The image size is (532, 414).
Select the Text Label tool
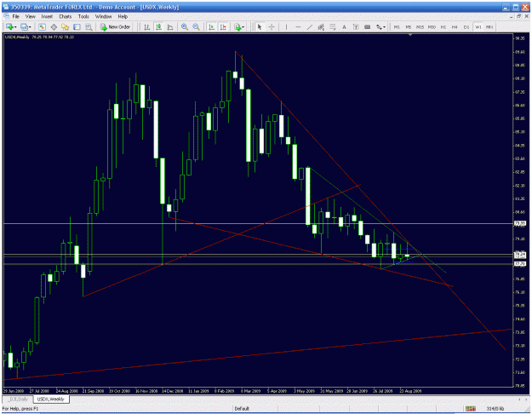[356, 26]
